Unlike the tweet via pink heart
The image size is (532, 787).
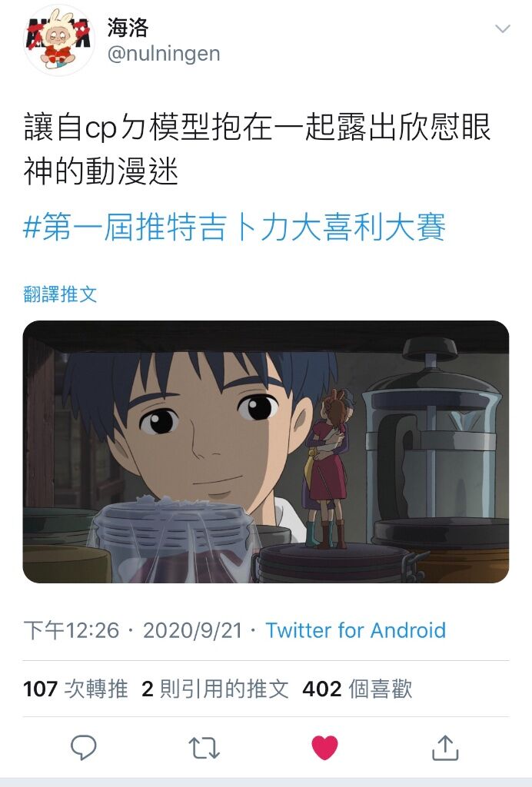pyautogui.click(x=324, y=747)
